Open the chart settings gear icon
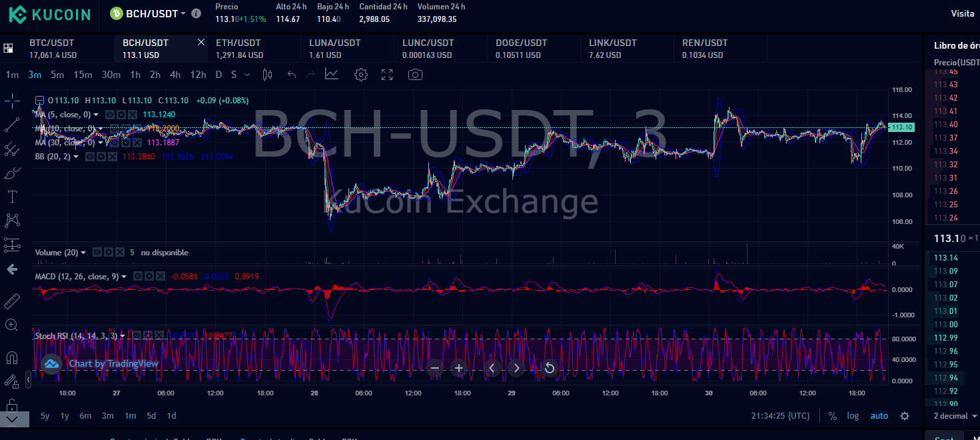 coord(361,75)
